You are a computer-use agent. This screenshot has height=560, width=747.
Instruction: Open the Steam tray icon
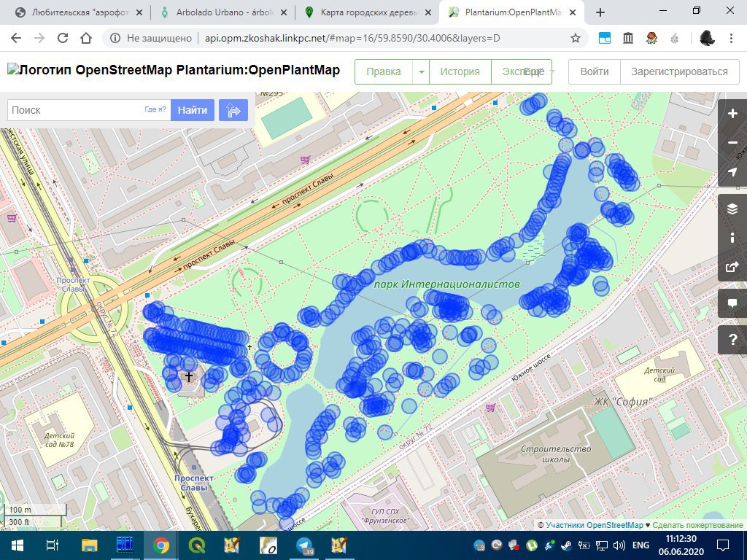pos(566,545)
